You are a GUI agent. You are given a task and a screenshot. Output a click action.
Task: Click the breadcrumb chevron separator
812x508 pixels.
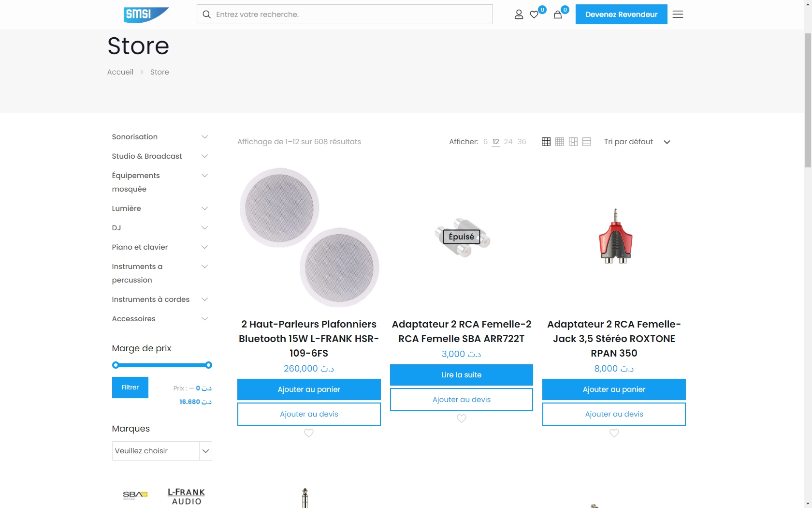coord(142,72)
